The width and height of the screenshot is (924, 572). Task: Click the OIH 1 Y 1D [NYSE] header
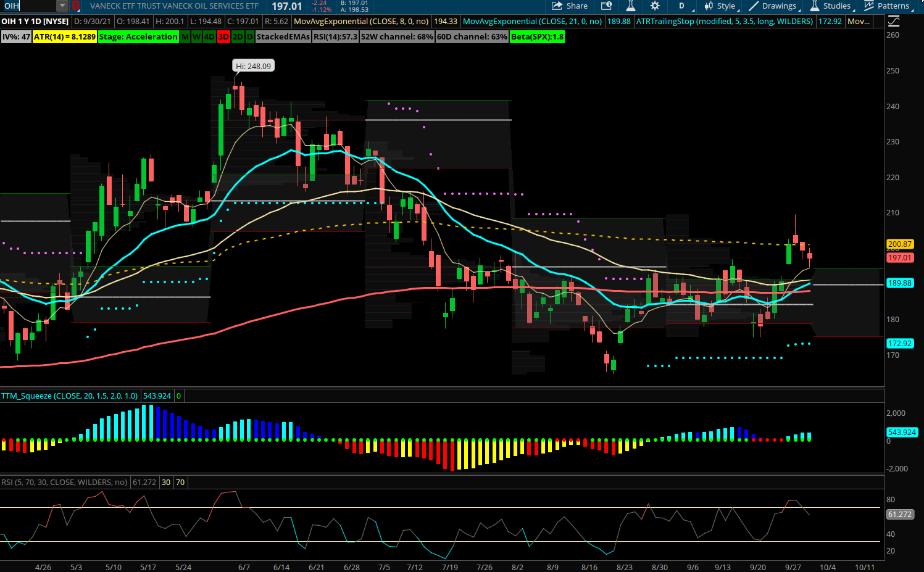pyautogui.click(x=35, y=21)
